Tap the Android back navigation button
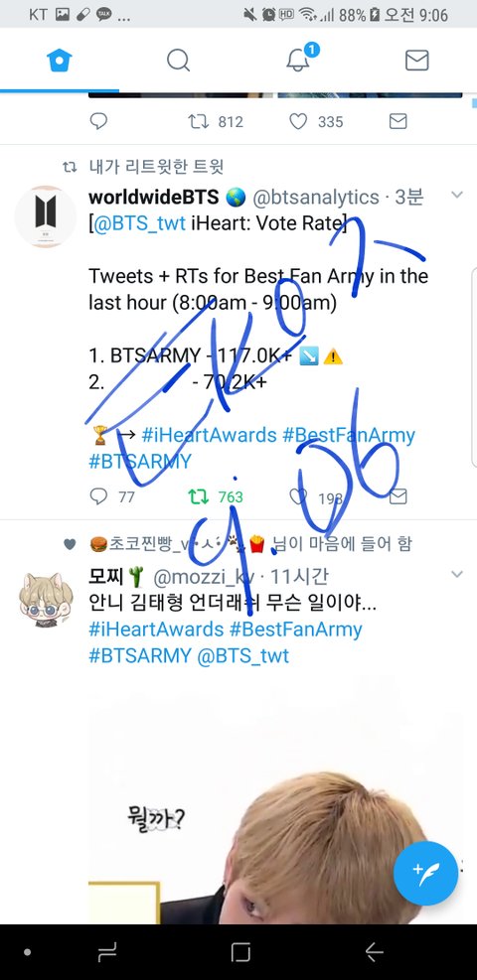Screen dimensions: 477x980 374,952
